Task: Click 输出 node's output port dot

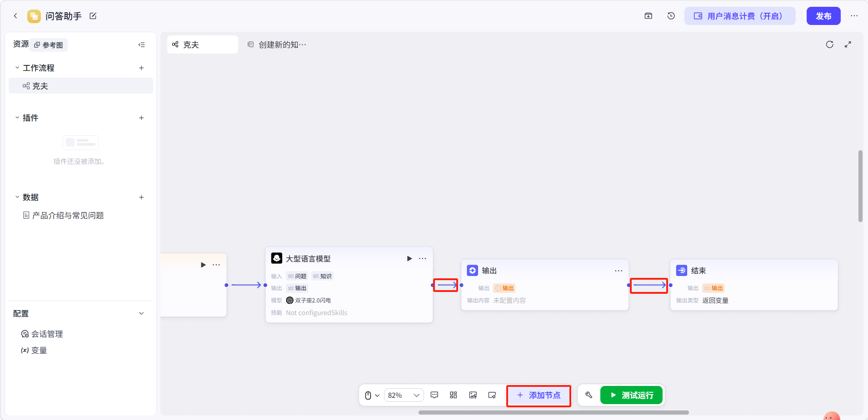Action: pyautogui.click(x=629, y=285)
